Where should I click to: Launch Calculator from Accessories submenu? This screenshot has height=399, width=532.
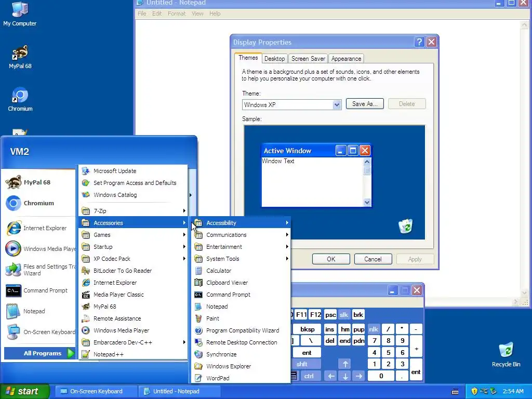click(x=241, y=271)
